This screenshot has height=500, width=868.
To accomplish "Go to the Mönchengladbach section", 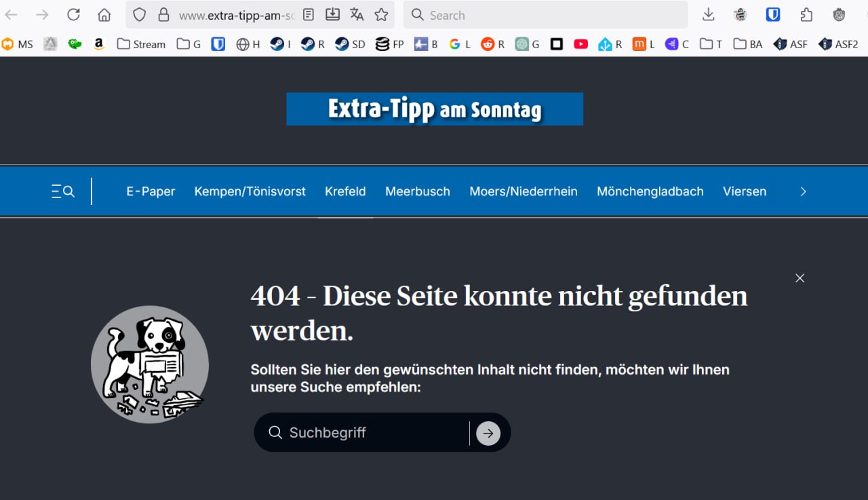I will tap(650, 191).
